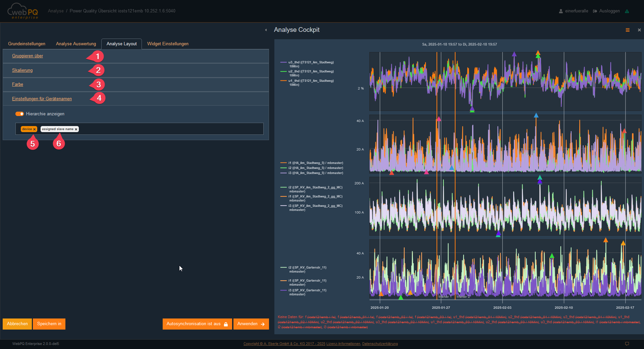Click the Anwenden button

pos(251,324)
